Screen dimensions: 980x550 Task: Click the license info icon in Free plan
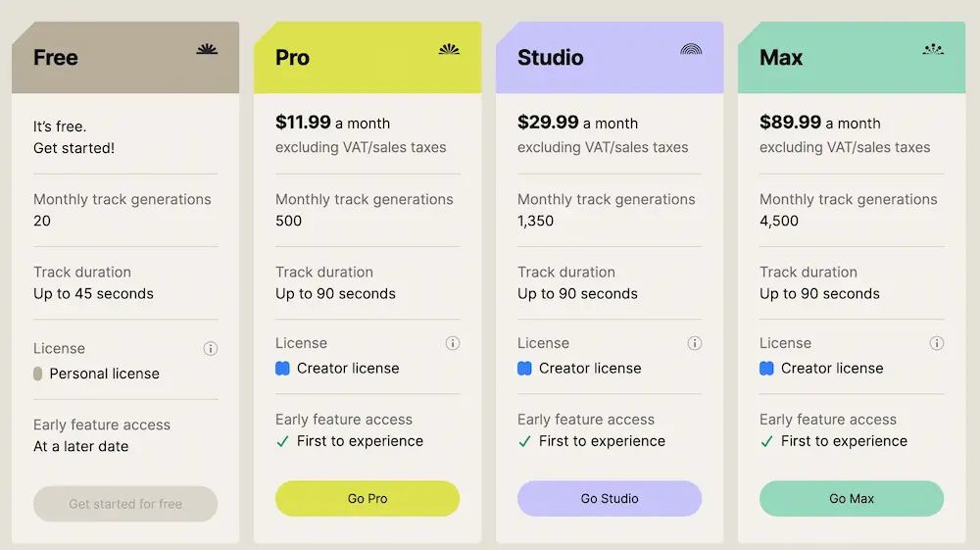coord(211,349)
